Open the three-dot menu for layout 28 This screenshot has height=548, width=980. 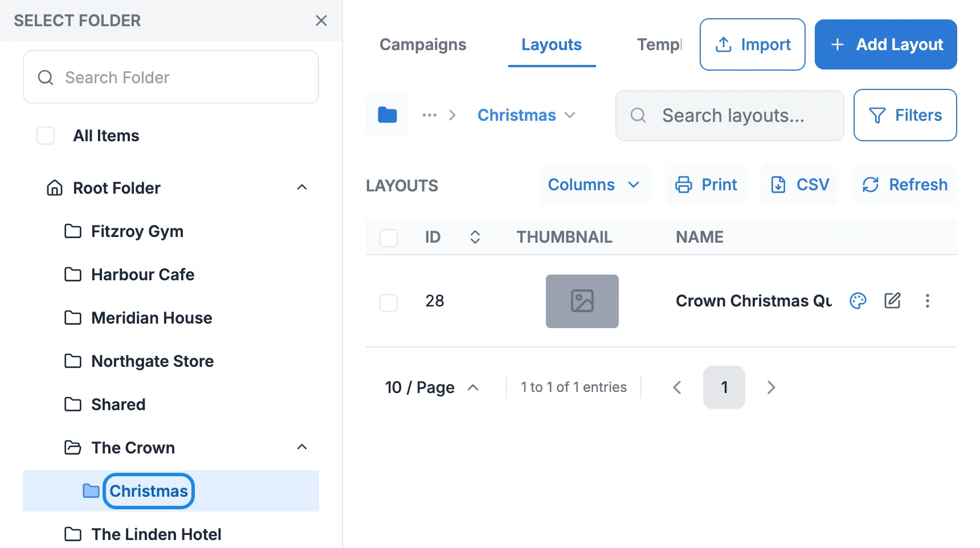tap(928, 301)
